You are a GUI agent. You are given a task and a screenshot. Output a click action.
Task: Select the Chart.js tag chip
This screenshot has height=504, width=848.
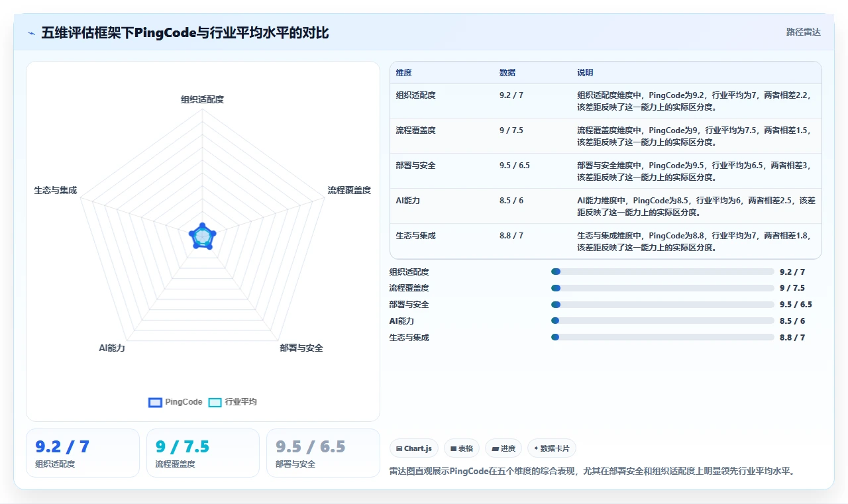point(414,448)
